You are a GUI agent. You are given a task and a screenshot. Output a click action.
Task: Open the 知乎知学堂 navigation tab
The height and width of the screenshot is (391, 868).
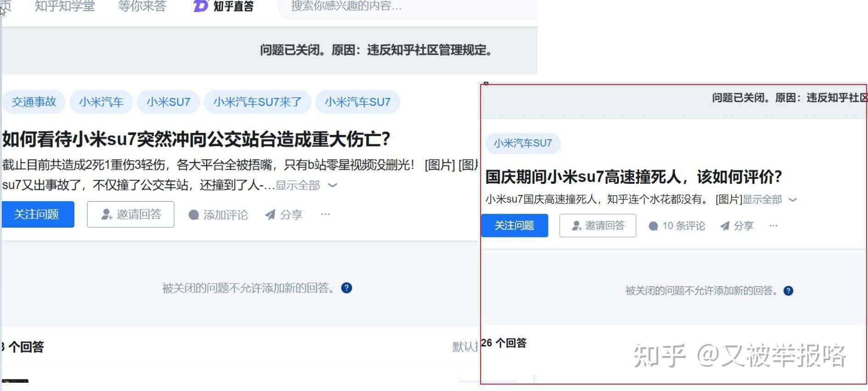click(65, 6)
